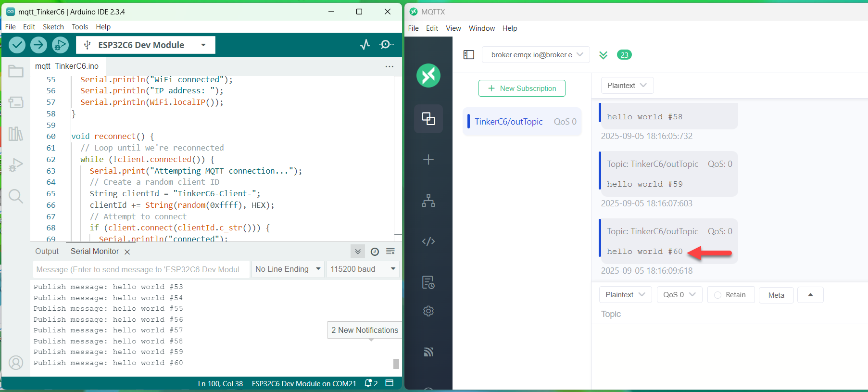Open the Connections icon in MQTTX sidebar
This screenshot has width=868, height=392.
tap(428, 118)
